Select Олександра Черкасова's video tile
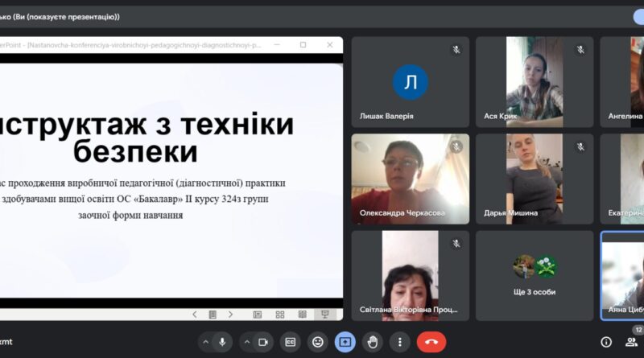 tap(411, 179)
